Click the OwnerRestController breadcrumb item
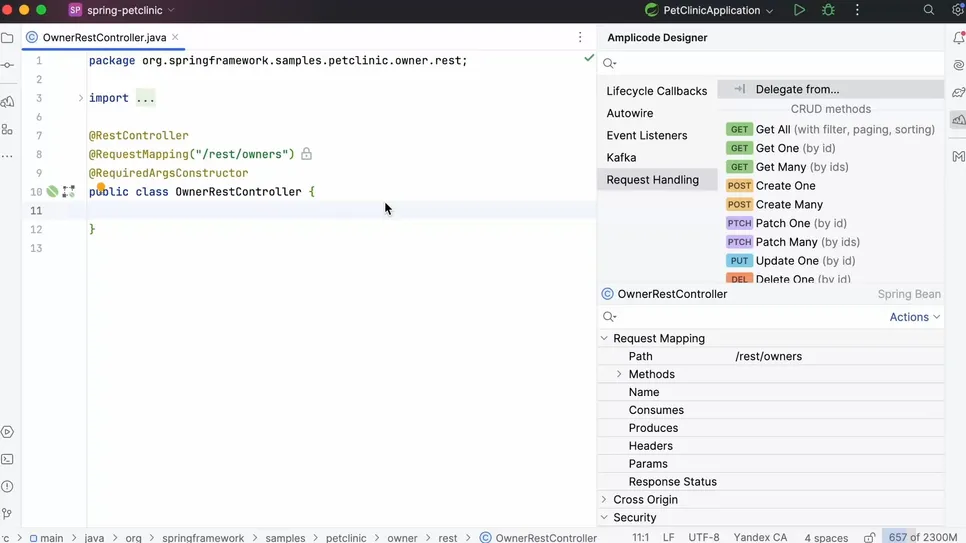The image size is (966, 543). [x=538, y=537]
